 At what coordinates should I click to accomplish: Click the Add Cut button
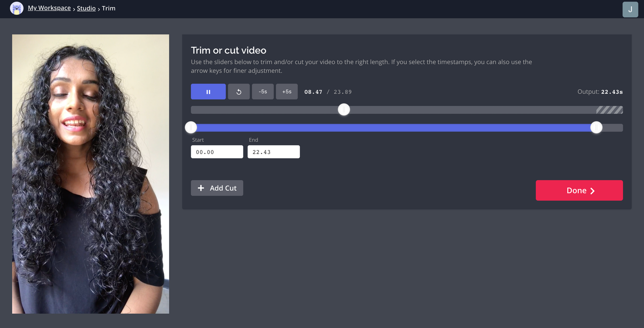coord(217,188)
